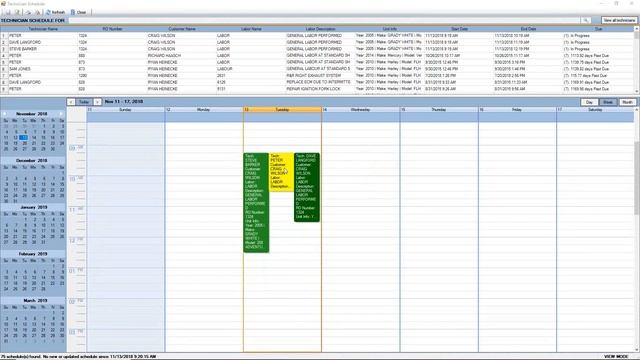
Task: Click the View all technicians button
Action: [619, 20]
